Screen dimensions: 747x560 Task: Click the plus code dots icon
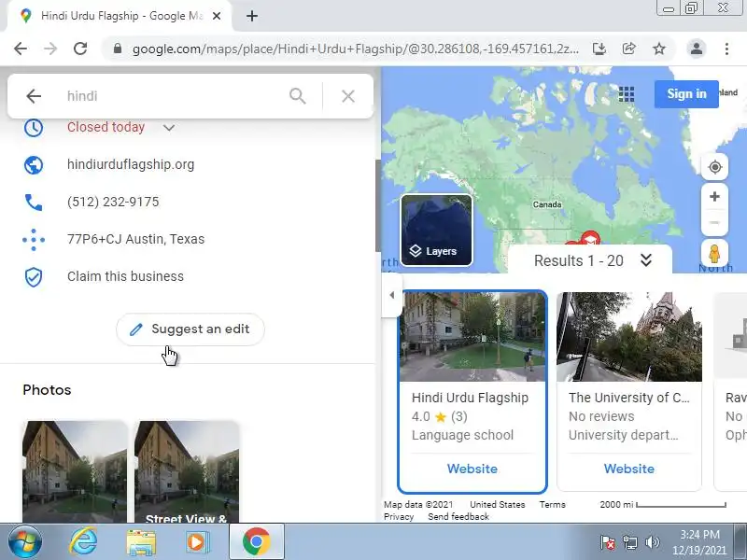point(34,239)
